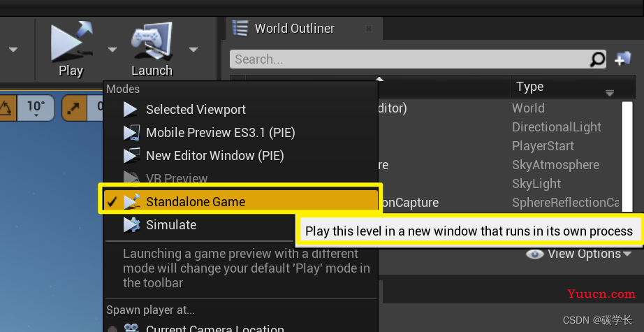The height and width of the screenshot is (332, 644).
Task: Toggle the scale snap button
Action: pos(73,108)
